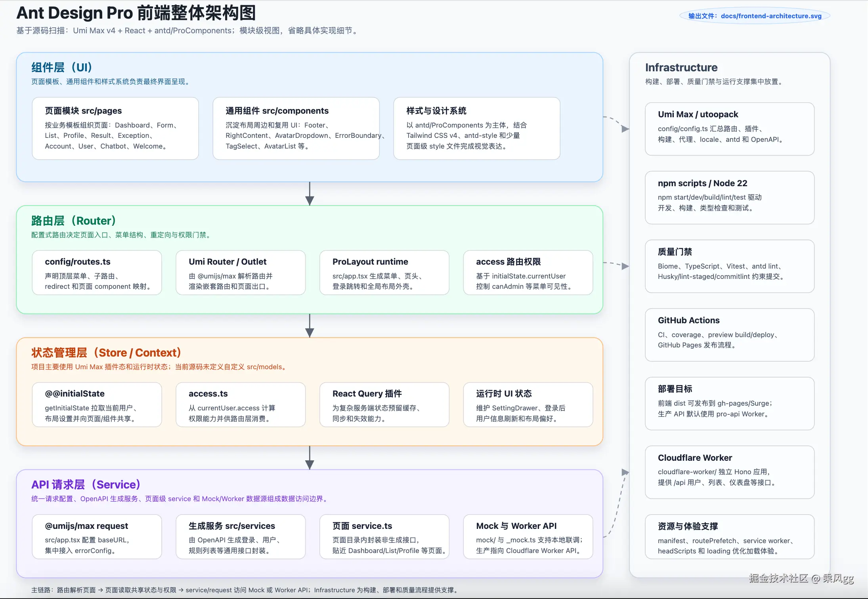
Task: Select the React Query 插件 card
Action: tap(384, 404)
